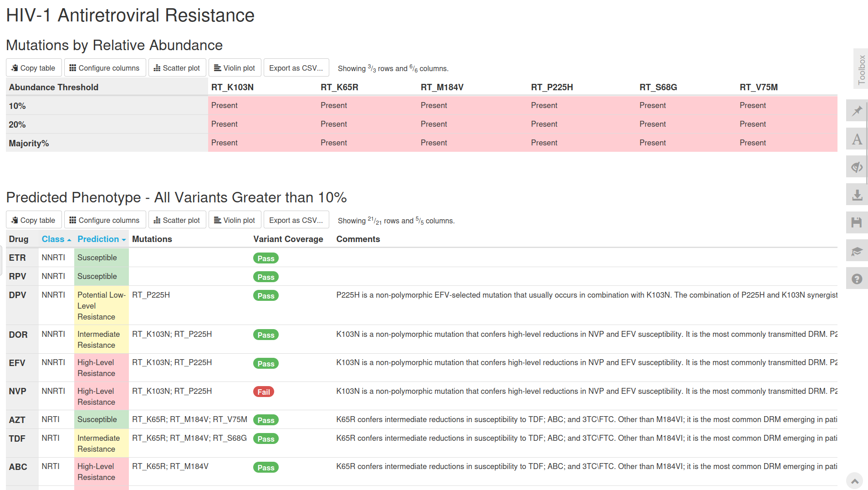868x490 pixels.
Task: Open Violin plot for Predicted Phenotype table
Action: [235, 220]
